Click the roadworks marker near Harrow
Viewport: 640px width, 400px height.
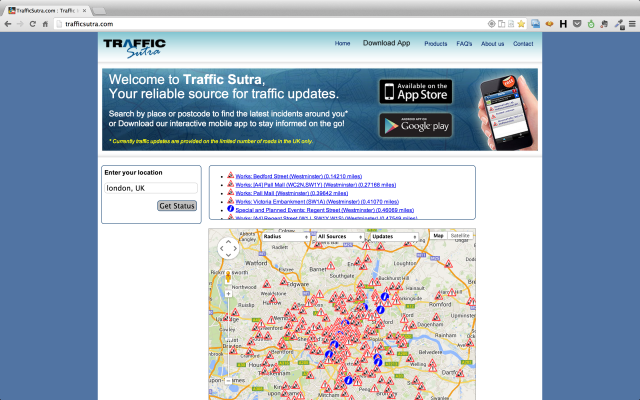[x=273, y=300]
